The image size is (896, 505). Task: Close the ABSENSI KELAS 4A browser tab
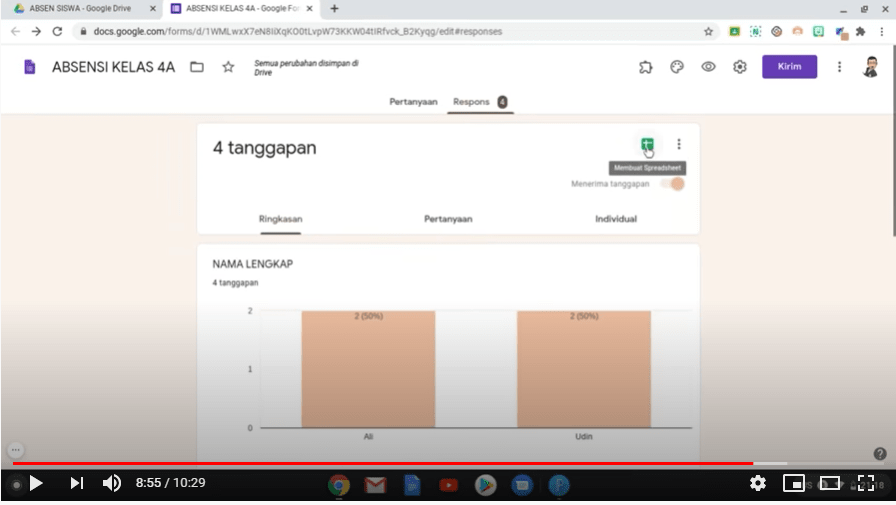click(x=309, y=9)
